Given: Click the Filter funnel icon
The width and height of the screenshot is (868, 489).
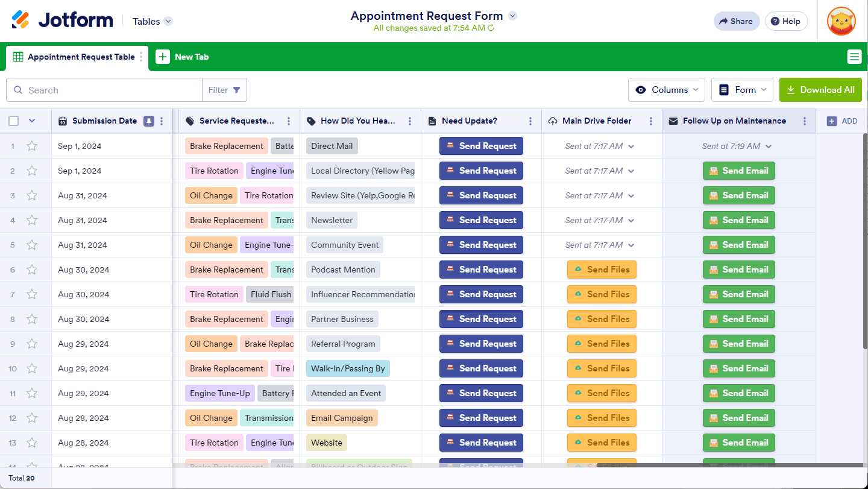Looking at the screenshot, I should (236, 90).
